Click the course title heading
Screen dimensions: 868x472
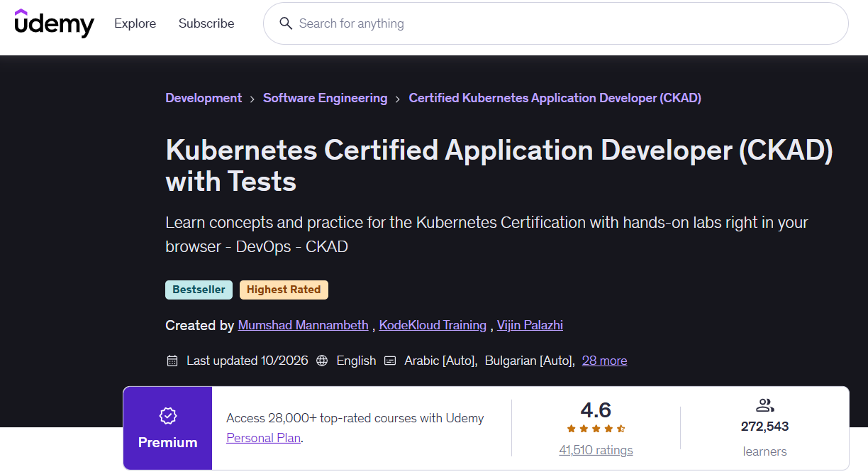(499, 166)
